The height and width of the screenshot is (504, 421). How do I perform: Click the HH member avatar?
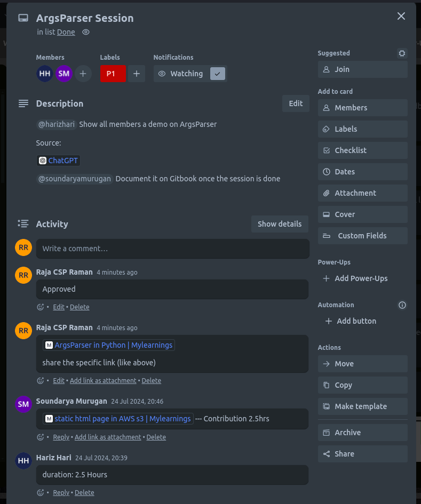(45, 74)
